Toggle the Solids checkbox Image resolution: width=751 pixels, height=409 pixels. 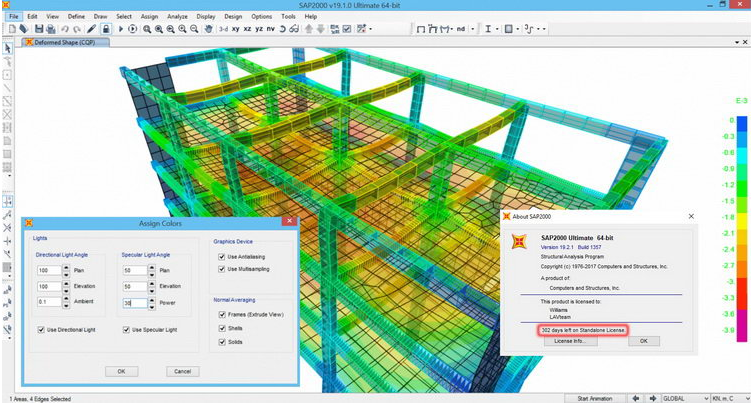point(222,342)
